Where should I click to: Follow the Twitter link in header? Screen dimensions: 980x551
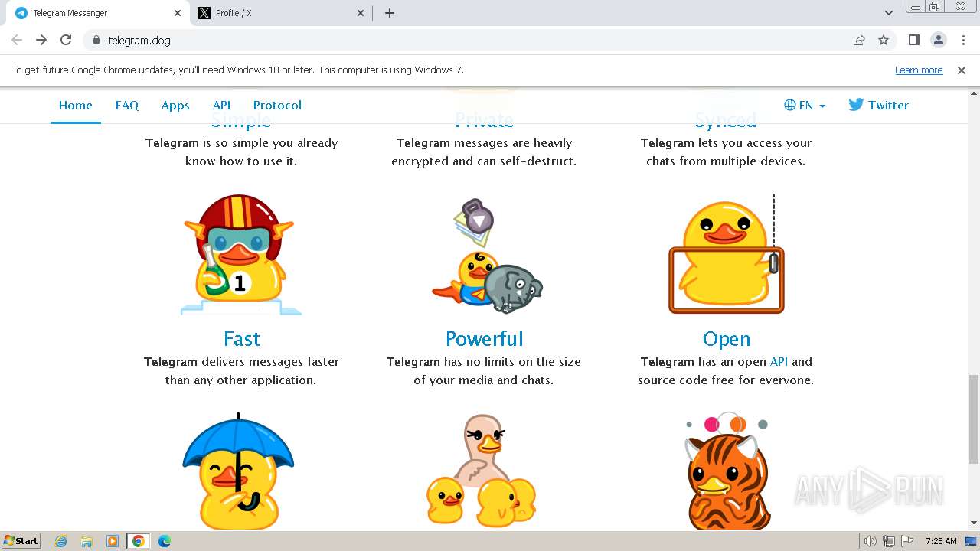(x=878, y=106)
